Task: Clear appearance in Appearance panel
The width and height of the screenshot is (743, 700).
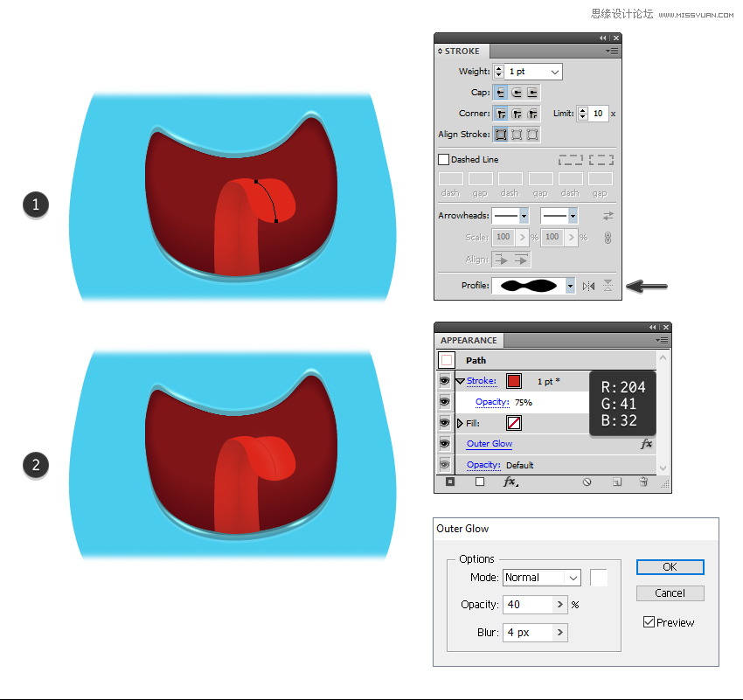Action: pyautogui.click(x=587, y=482)
